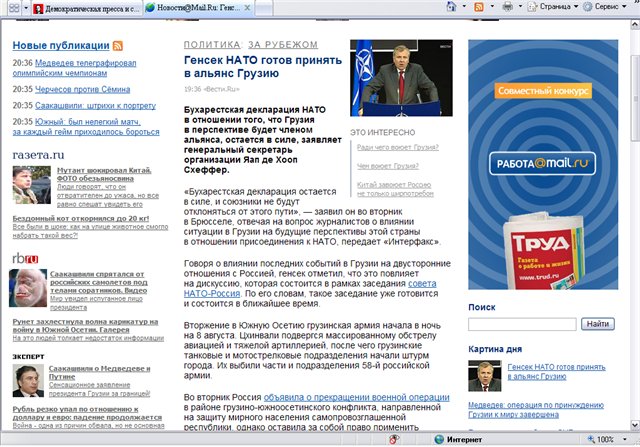Open Чем воюет Грузия? link
This screenshot has width=640, height=447.
pyautogui.click(x=388, y=166)
